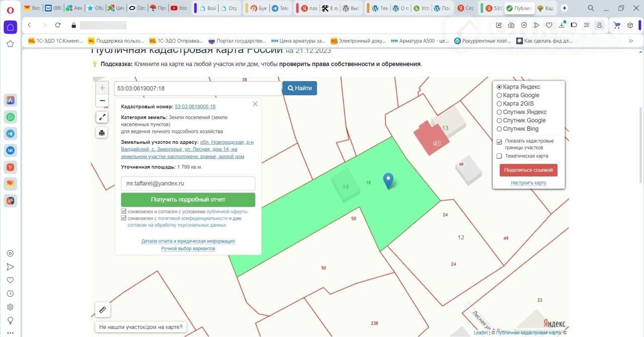Viewport: 644px width, 337px height.
Task: Click the blue location marker on map
Action: pos(388,180)
